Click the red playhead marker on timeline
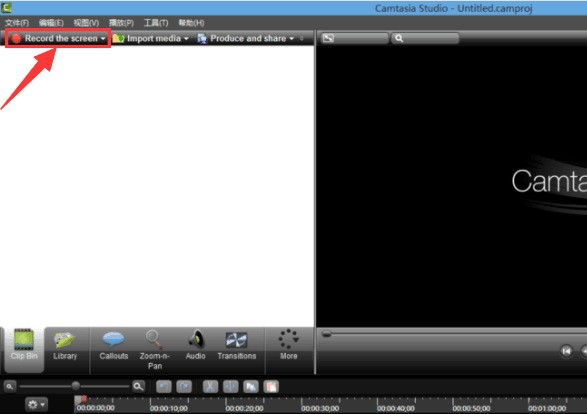587x414 pixels. (x=84, y=399)
